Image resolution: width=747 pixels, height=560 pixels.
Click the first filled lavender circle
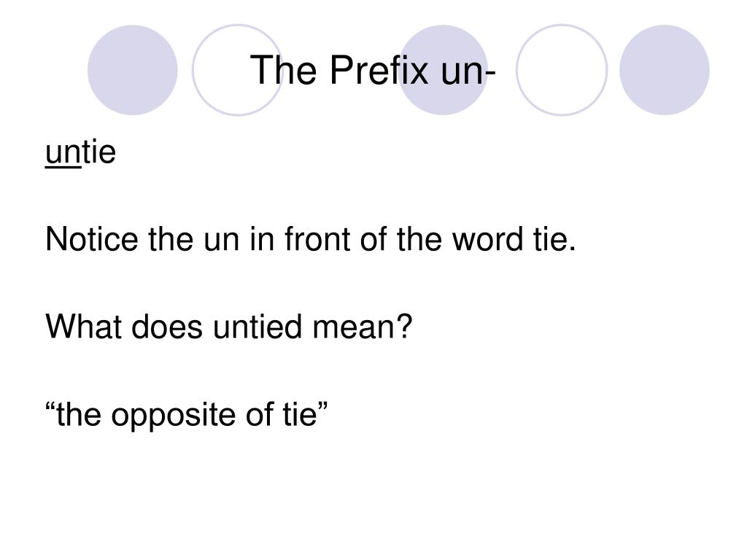coord(133,70)
